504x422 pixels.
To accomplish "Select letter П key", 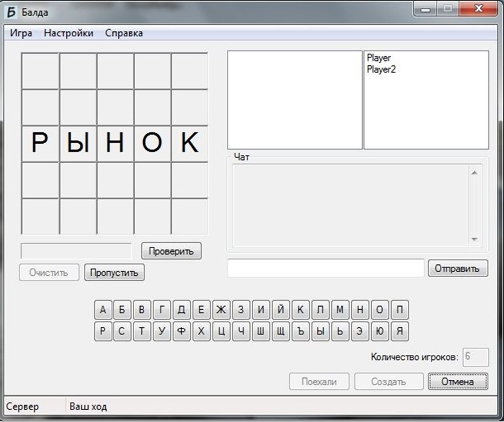I will [399, 310].
